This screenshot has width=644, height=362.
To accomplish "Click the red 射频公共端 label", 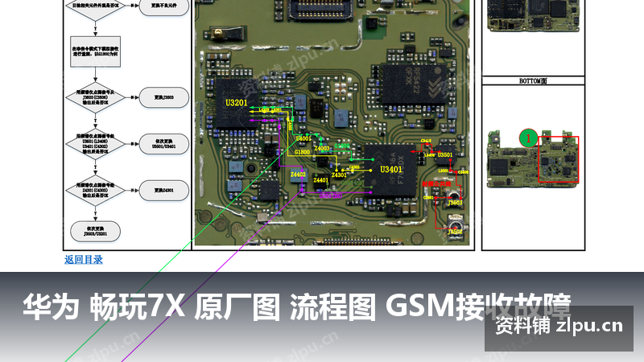I will 436,184.
